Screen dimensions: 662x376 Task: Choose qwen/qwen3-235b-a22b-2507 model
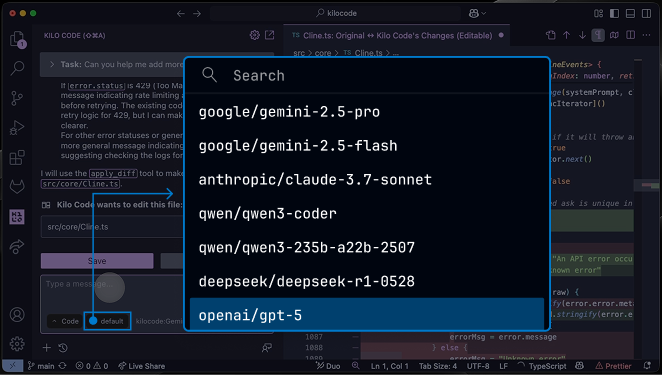(x=367, y=248)
